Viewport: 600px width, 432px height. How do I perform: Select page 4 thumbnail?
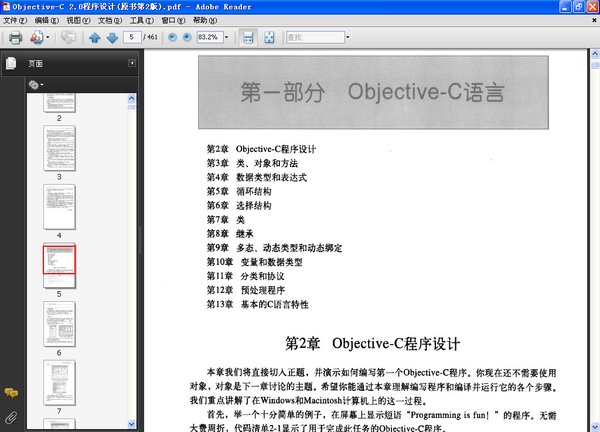(x=59, y=207)
